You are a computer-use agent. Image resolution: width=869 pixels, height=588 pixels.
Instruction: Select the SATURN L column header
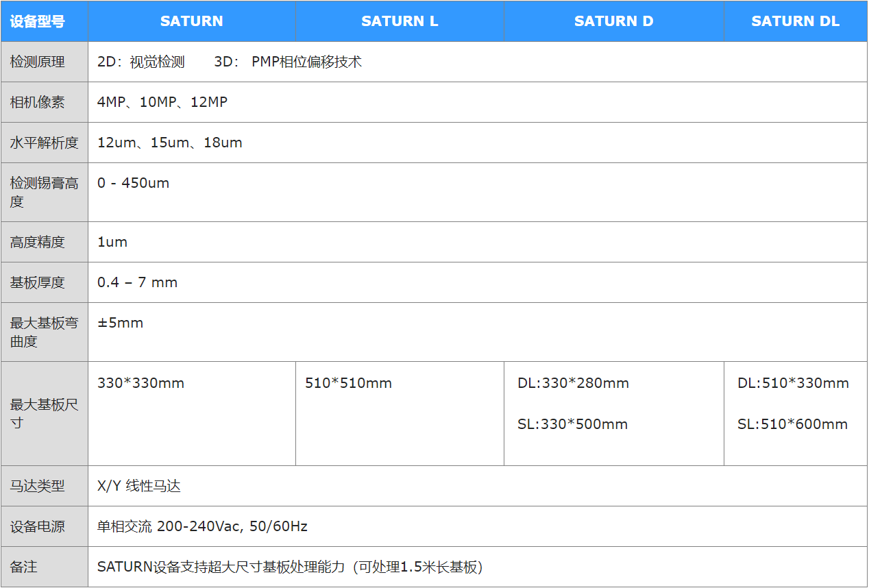coord(400,21)
